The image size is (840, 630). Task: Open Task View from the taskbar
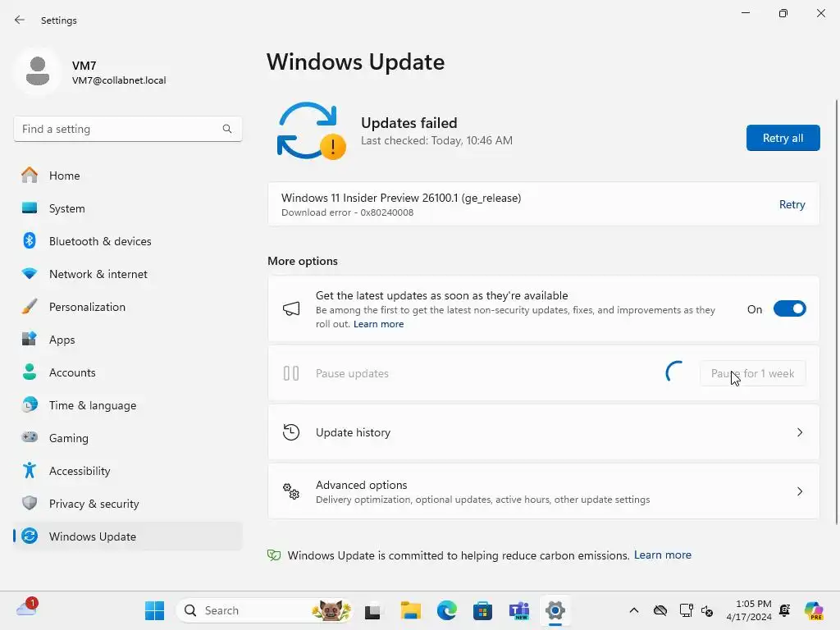point(372,610)
